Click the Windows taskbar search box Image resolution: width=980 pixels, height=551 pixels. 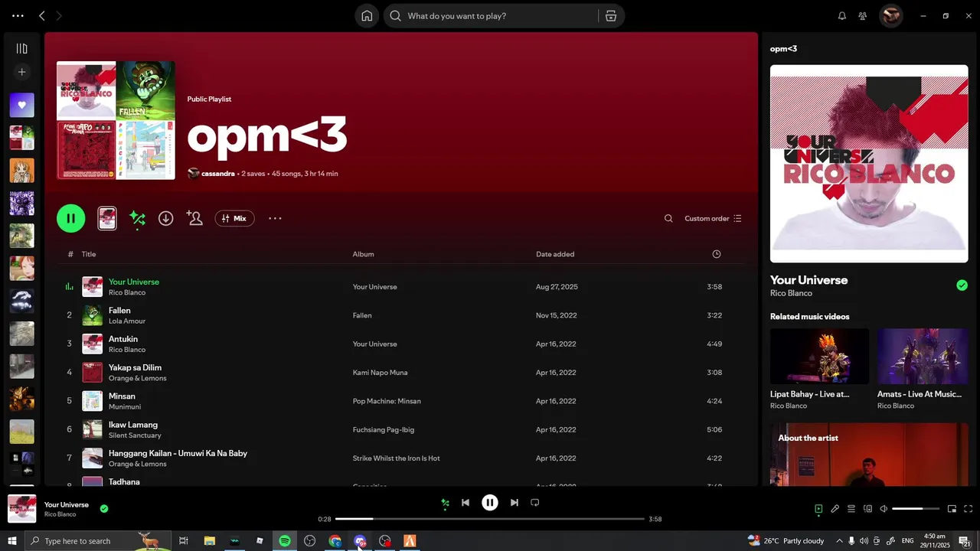(x=98, y=541)
